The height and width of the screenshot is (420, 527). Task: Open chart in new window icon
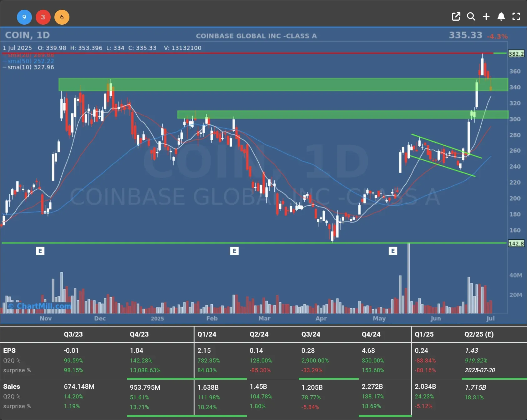456,17
